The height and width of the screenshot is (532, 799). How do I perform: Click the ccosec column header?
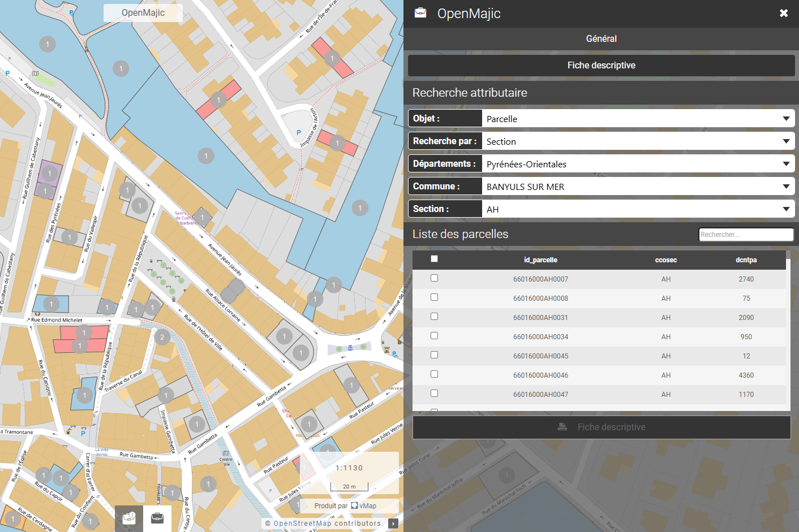tap(666, 260)
